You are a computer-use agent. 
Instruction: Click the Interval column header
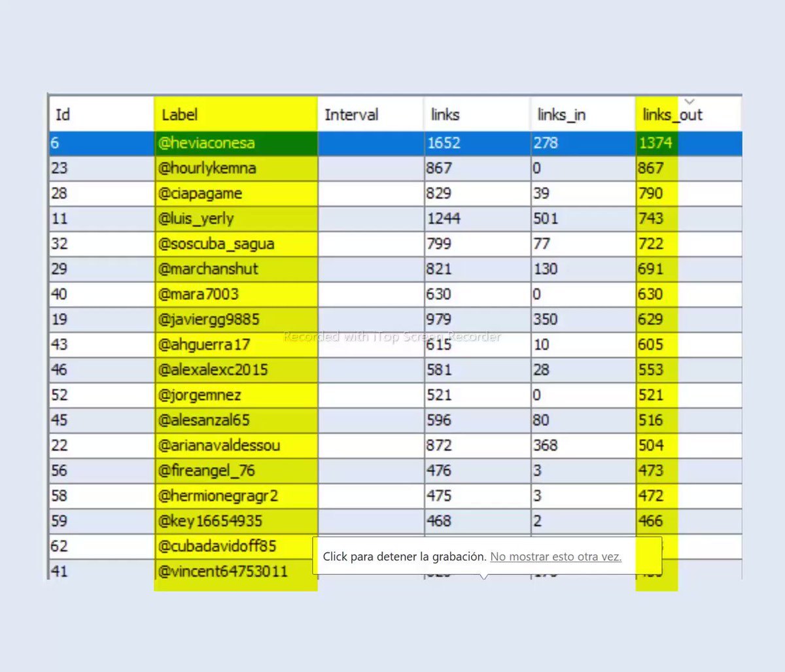pyautogui.click(x=371, y=115)
